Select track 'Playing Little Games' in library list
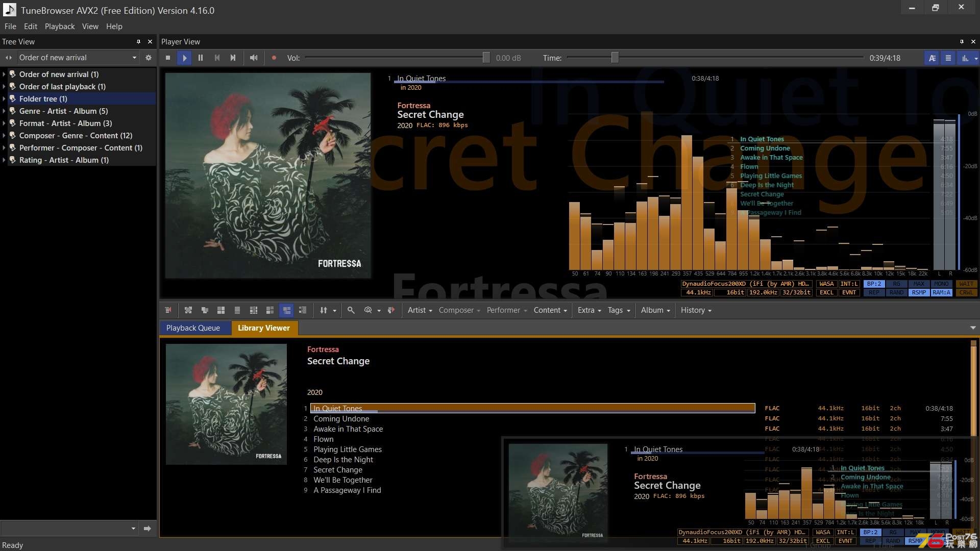The height and width of the screenshot is (551, 980). coord(348,449)
